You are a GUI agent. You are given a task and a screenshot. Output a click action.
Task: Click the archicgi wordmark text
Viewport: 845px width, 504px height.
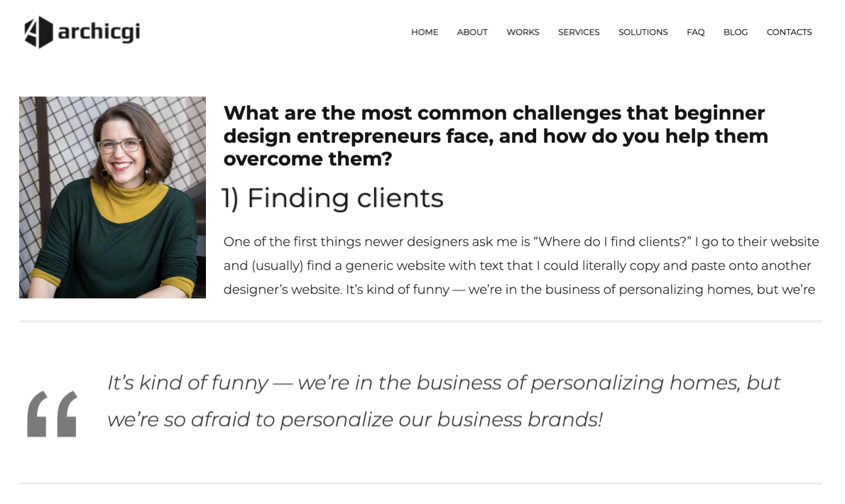[99, 33]
